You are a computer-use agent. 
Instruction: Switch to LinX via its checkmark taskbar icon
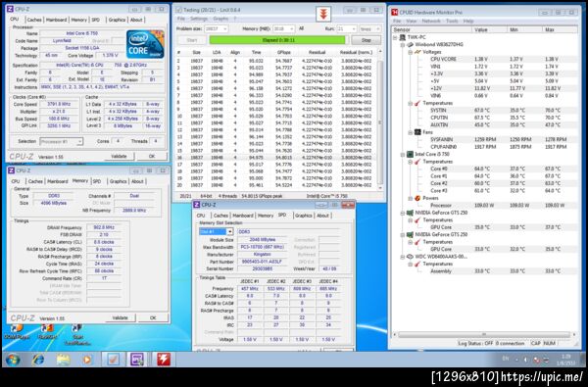tap(113, 360)
